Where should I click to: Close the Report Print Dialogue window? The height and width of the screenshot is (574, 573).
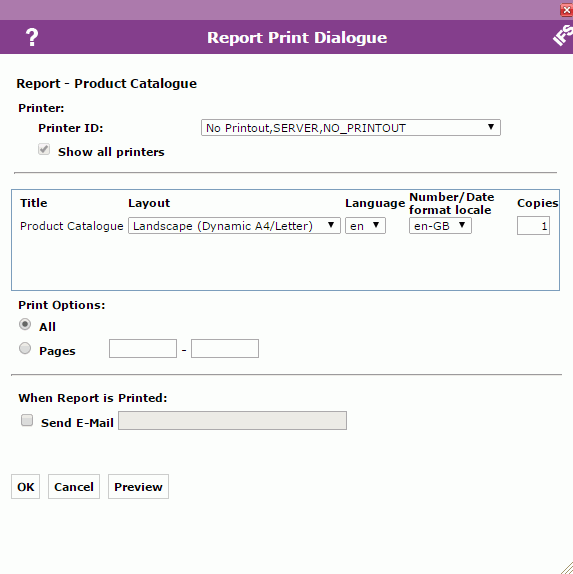(x=566, y=10)
